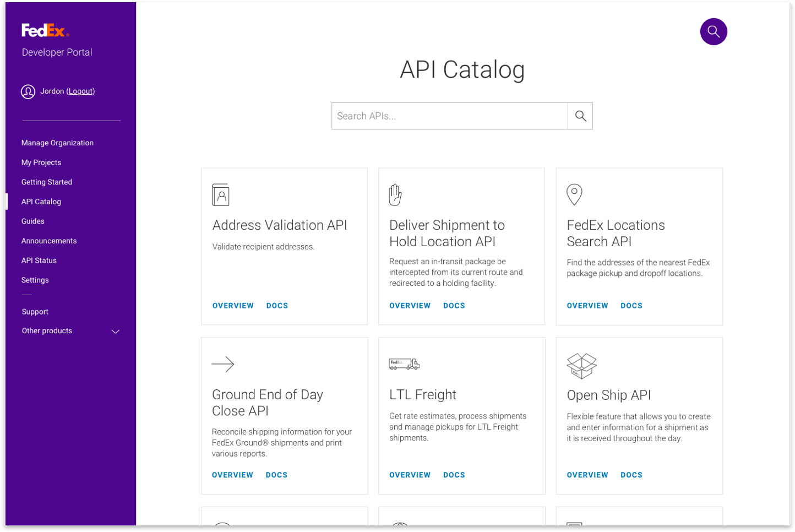Click the purple circular search icon
The image size is (795, 532).
tap(714, 32)
